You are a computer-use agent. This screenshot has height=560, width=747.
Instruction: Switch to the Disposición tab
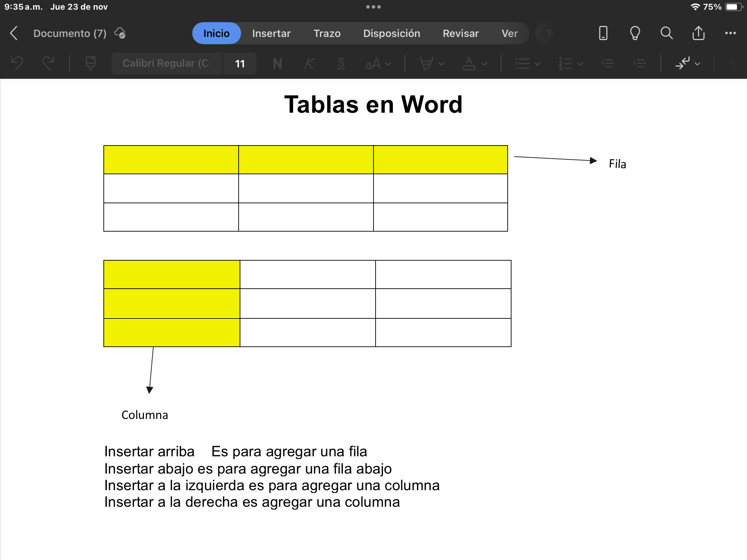391,33
